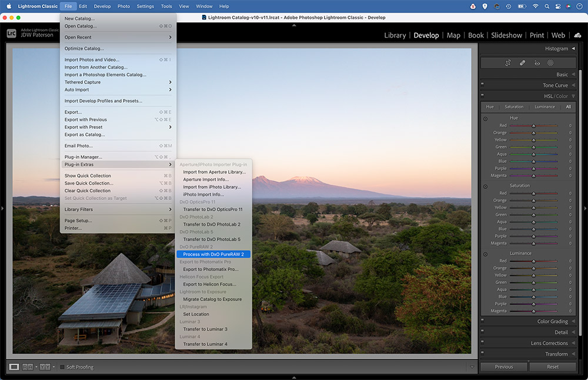
Task: Select the Red Eye Correction tool icon
Action: click(x=537, y=63)
